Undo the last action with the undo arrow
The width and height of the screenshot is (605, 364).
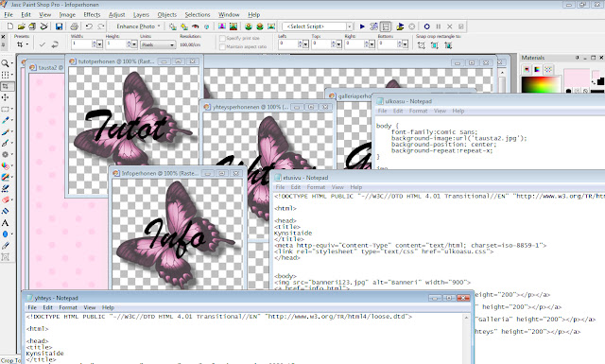pos(89,26)
